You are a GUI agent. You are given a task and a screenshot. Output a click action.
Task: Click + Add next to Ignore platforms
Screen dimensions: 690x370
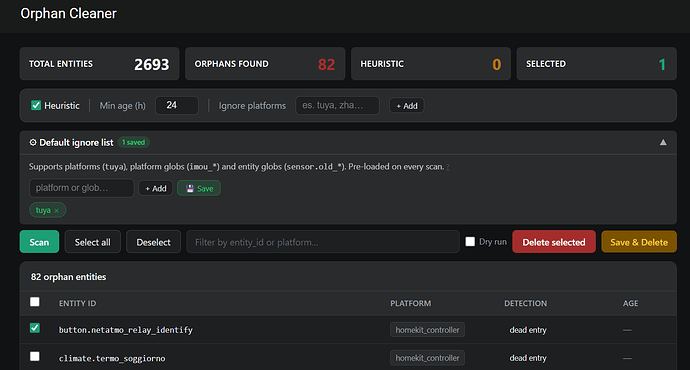click(x=407, y=106)
